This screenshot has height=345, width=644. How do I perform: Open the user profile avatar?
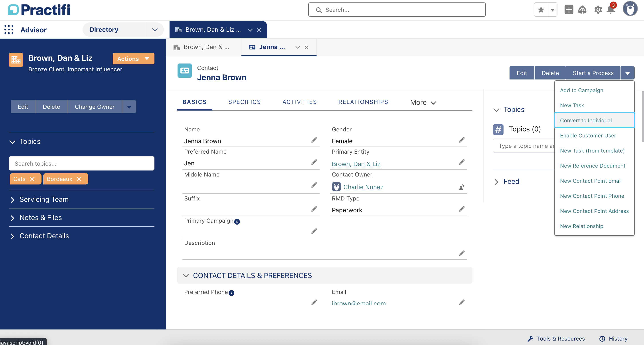(630, 9)
